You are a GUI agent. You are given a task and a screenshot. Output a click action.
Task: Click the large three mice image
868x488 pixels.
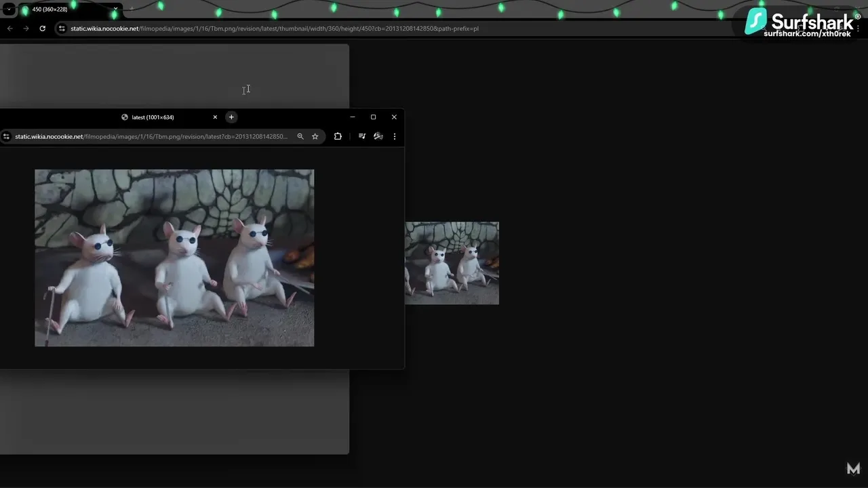[x=174, y=258]
